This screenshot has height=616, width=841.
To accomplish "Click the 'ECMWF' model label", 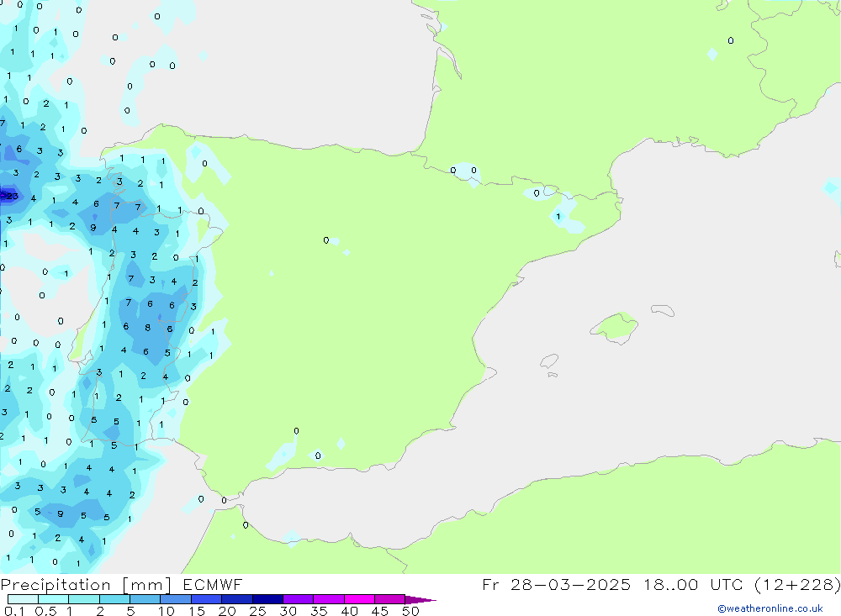I will tap(213, 585).
